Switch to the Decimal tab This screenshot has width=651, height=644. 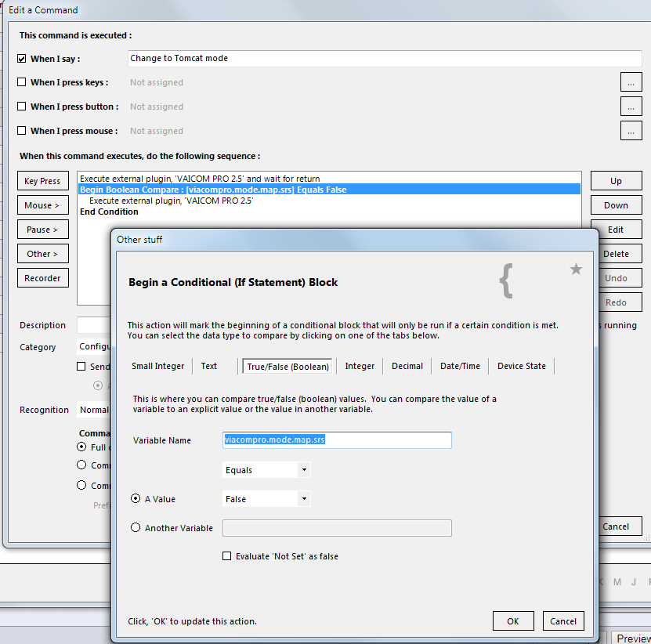click(407, 366)
